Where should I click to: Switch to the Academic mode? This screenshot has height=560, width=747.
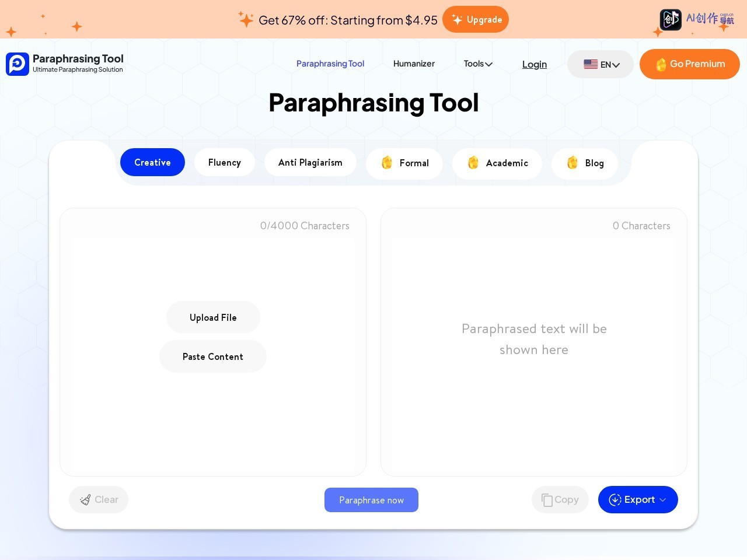click(x=497, y=163)
